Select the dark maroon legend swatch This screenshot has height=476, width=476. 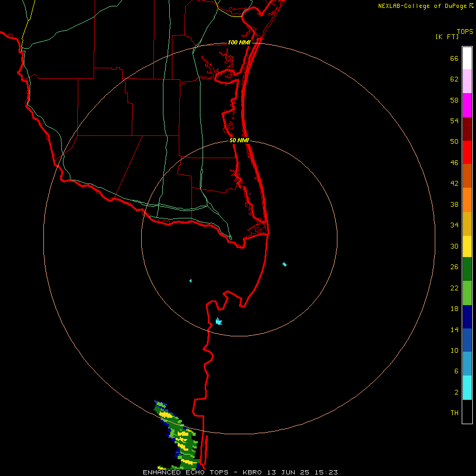pos(467,129)
